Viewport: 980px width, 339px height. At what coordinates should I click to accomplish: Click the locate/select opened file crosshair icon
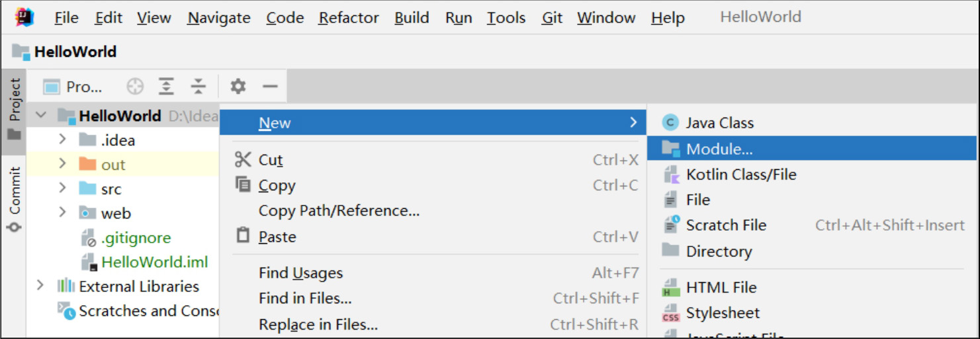pyautogui.click(x=135, y=87)
